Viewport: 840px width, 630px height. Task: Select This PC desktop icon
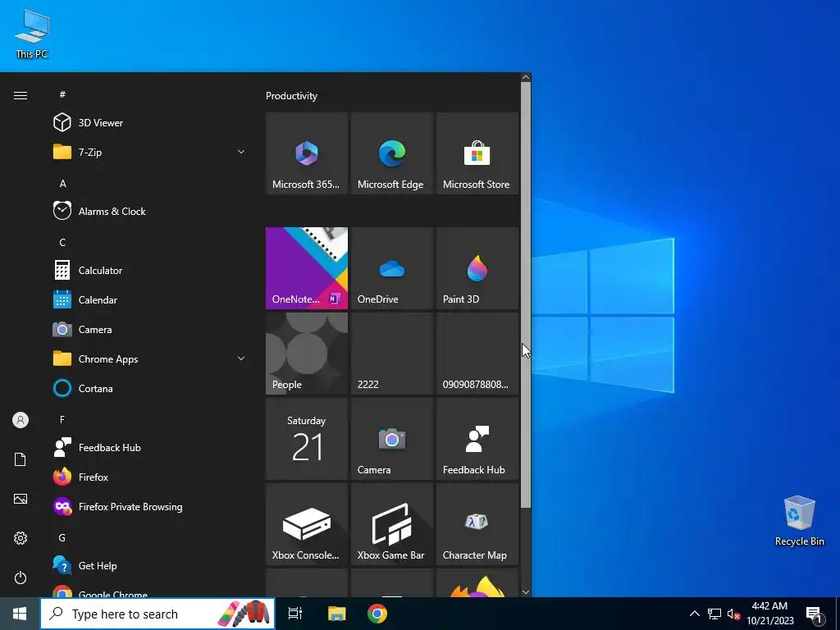tap(32, 34)
